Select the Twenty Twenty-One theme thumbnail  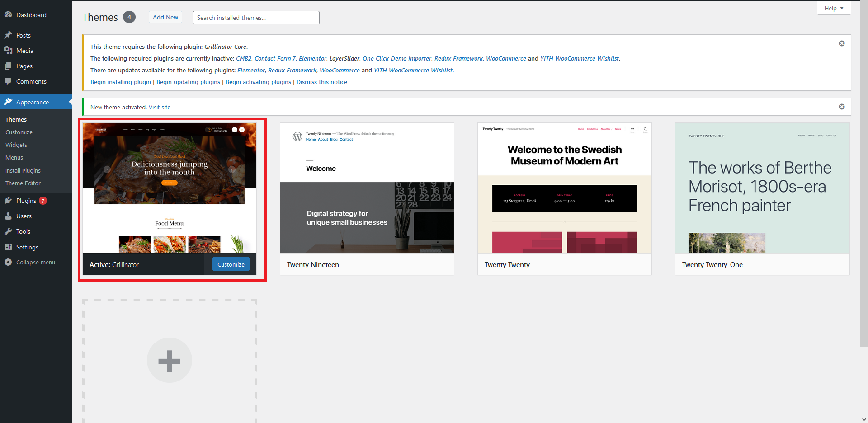point(762,188)
